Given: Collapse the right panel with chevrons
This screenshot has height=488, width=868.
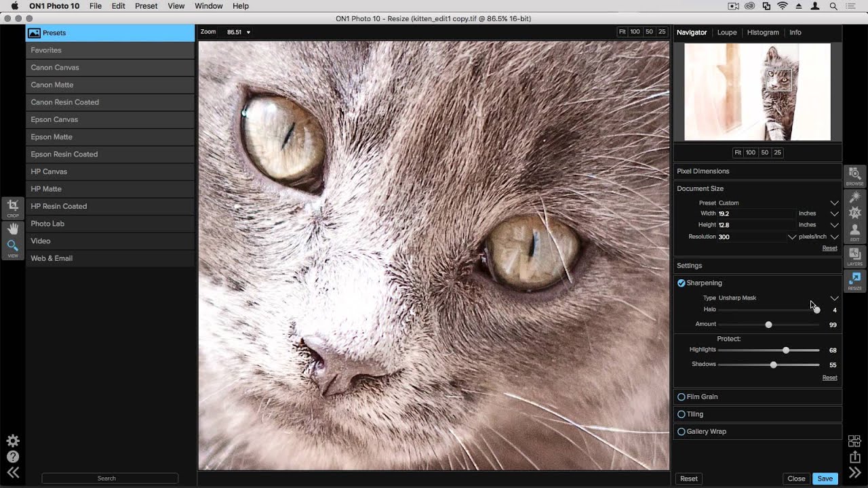Looking at the screenshot, I should pyautogui.click(x=854, y=473).
